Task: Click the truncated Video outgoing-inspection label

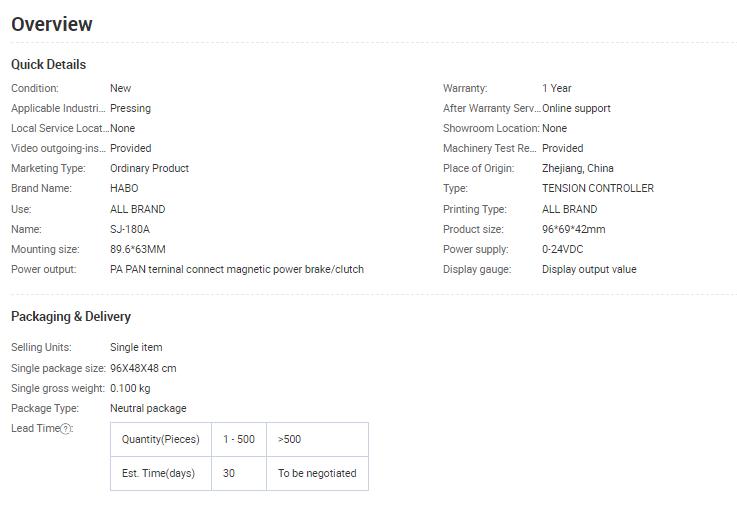Action: click(x=58, y=148)
